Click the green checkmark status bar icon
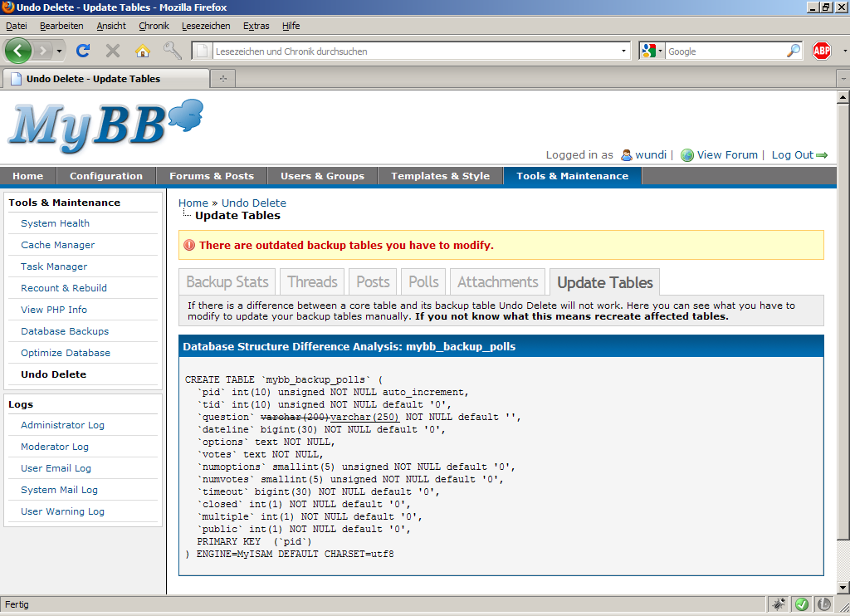Image resolution: width=850 pixels, height=616 pixels. coord(802,604)
